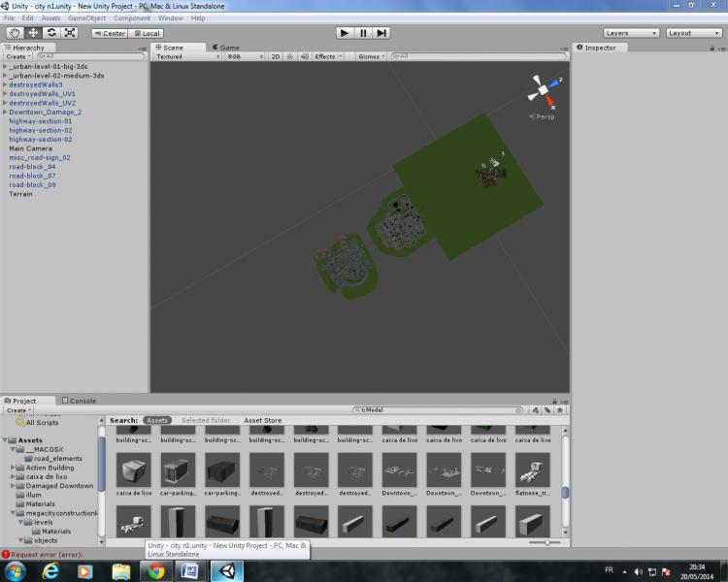This screenshot has height=582, width=728.
Task: Open the Edit menu
Action: 28,18
